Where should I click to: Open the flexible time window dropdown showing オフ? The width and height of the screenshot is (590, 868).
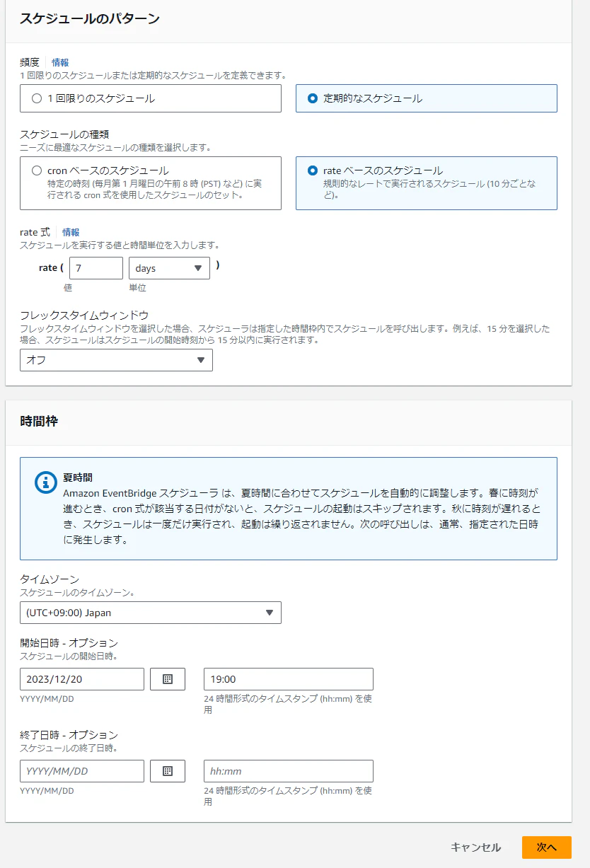(116, 360)
